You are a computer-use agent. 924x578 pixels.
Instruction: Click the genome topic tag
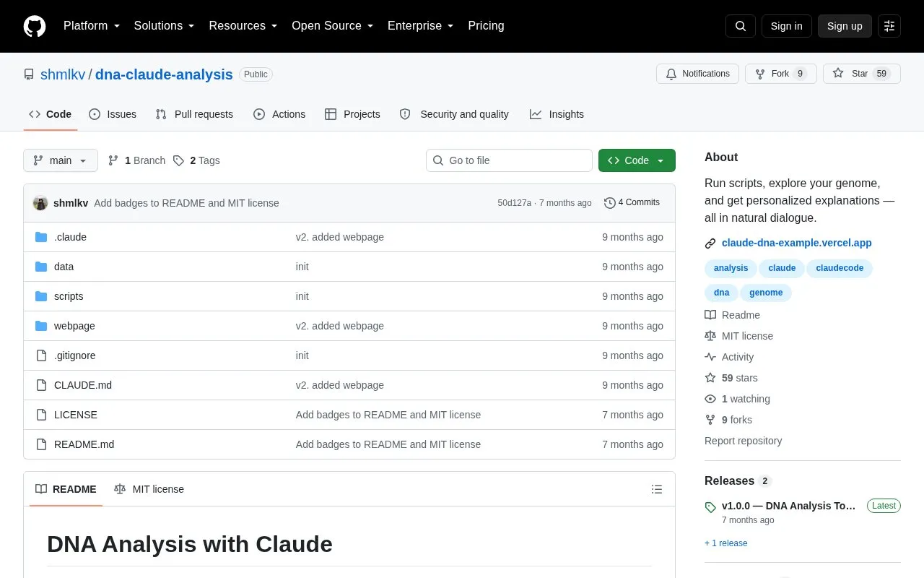click(766, 293)
